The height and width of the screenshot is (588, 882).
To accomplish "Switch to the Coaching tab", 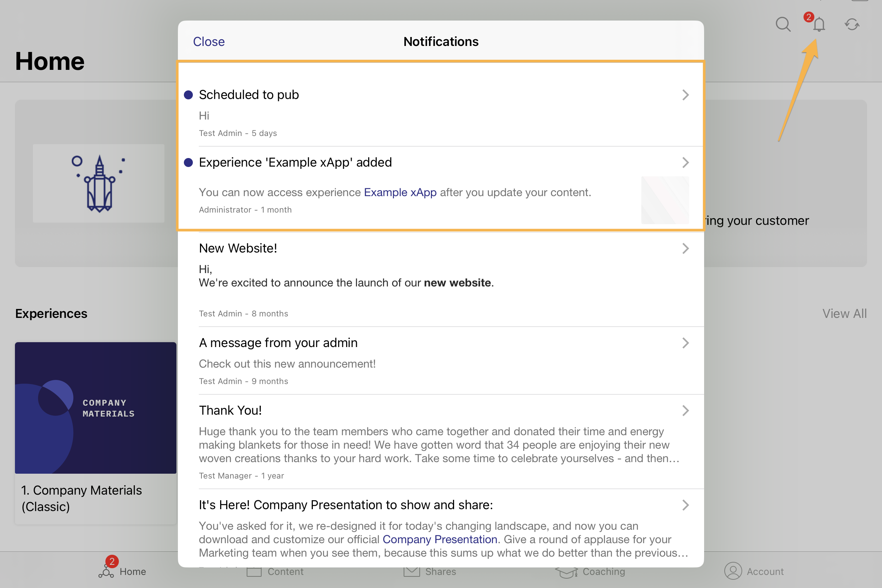I will point(590,572).
